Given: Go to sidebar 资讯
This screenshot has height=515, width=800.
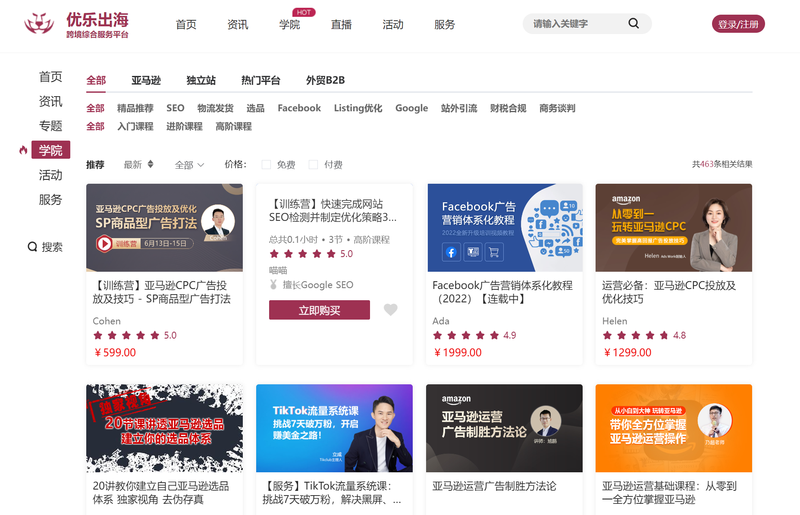Looking at the screenshot, I should pos(51,101).
